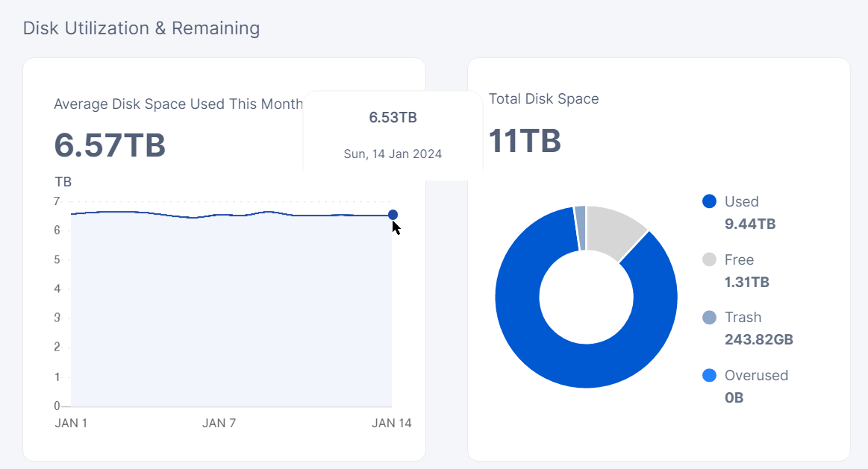This screenshot has height=469, width=868.
Task: Click the Jan 14 data point marker
Action: [x=393, y=215]
